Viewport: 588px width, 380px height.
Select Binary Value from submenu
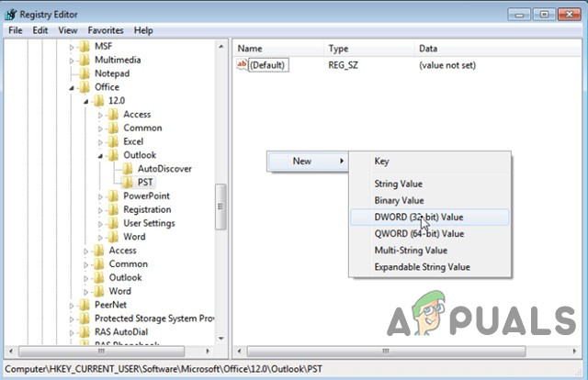click(430, 200)
